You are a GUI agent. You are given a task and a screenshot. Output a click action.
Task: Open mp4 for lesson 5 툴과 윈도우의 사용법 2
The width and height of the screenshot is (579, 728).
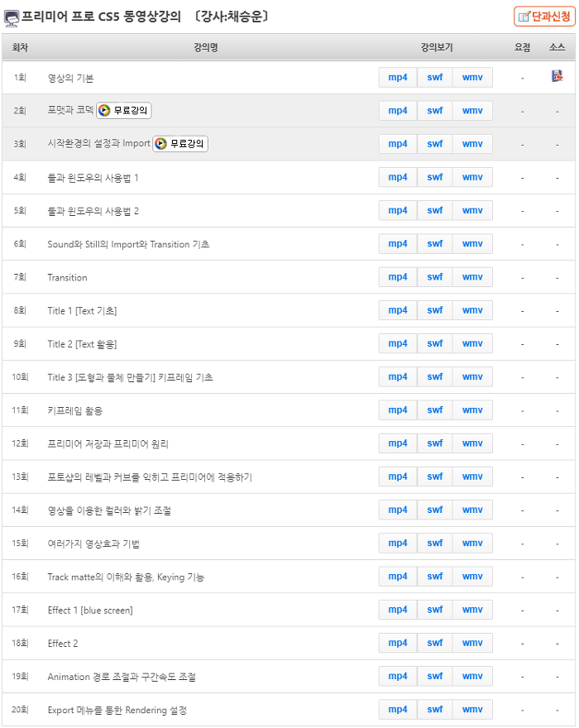tap(398, 210)
